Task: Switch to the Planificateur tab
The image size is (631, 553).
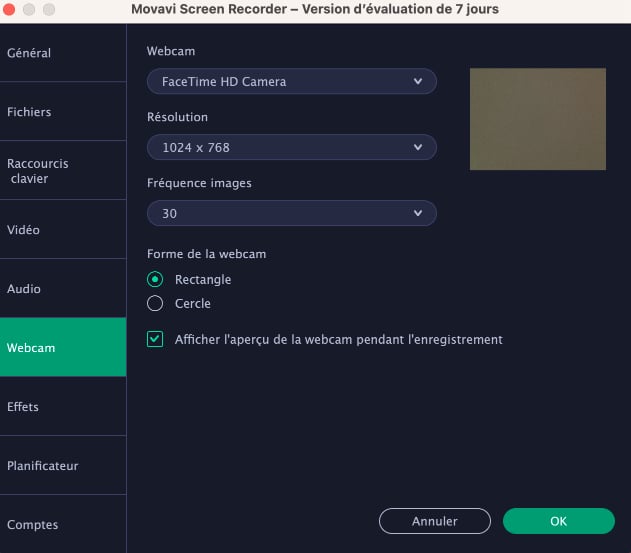Action: coord(42,466)
